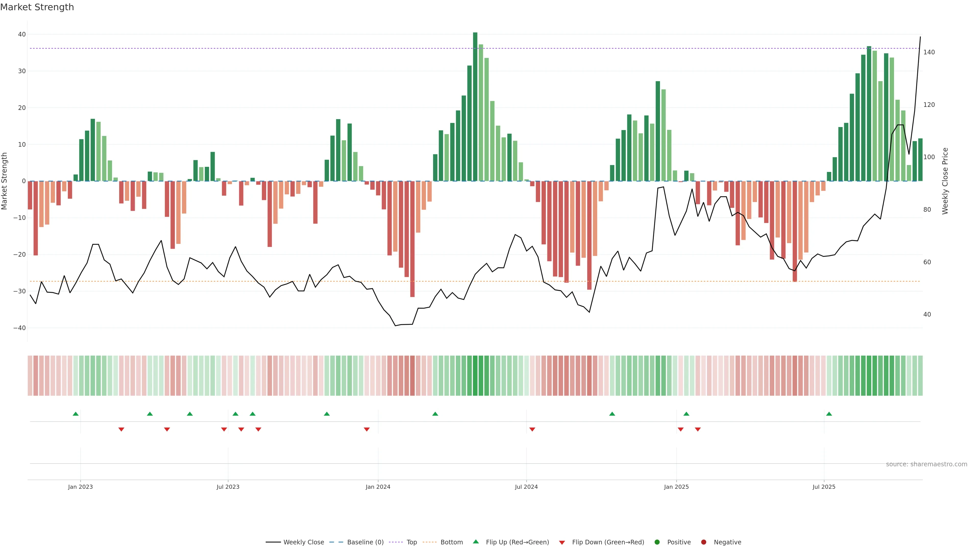
Task: Click the Market Strength chart title
Action: click(37, 7)
